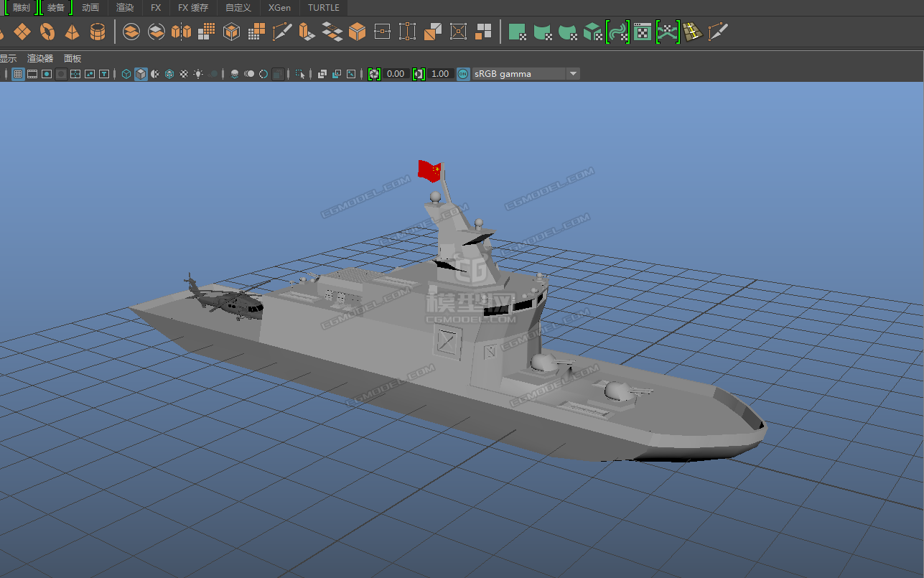Select the Extrude tool icon

pos(307,32)
